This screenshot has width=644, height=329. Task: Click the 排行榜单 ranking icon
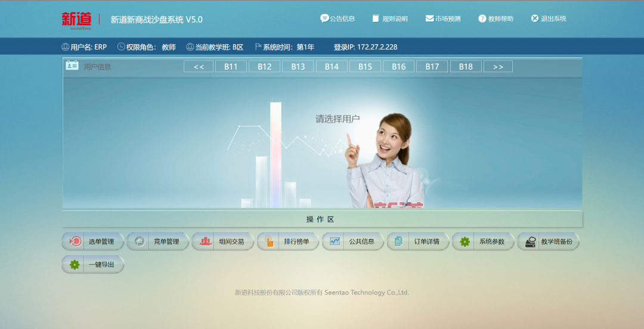(270, 241)
